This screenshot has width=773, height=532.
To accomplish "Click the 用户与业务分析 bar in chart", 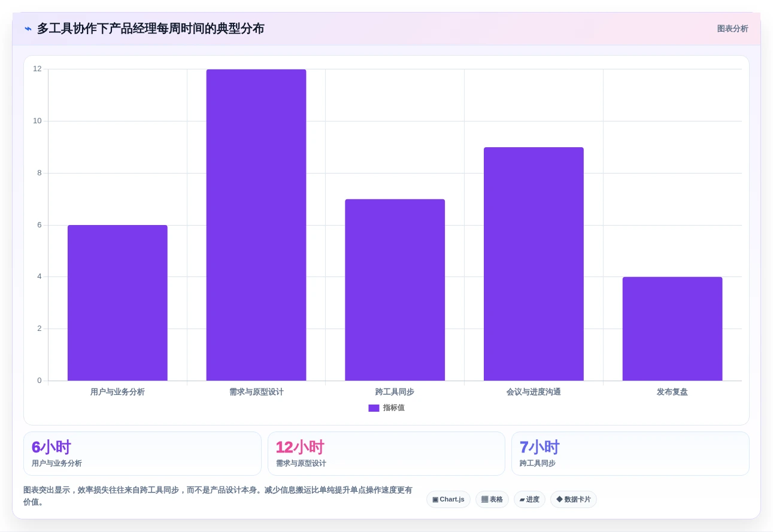I will pos(117,303).
